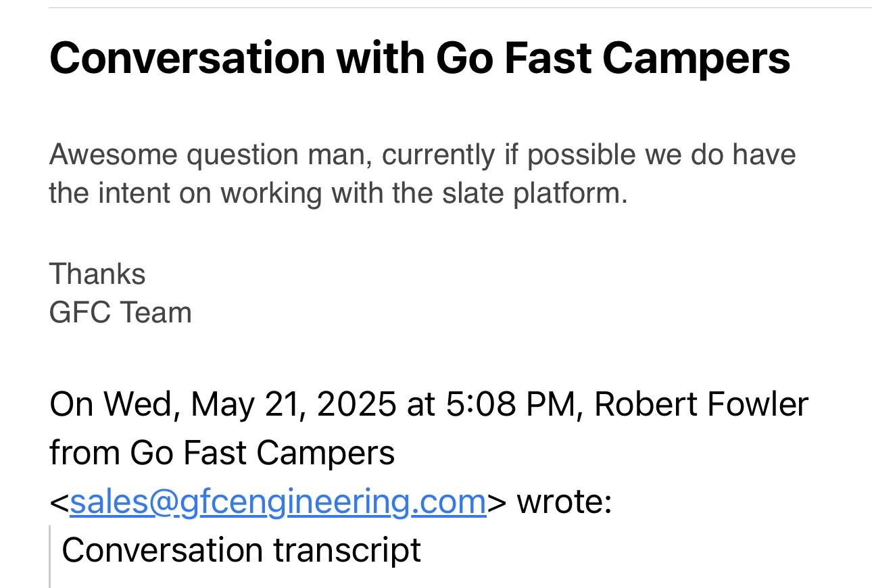Select the 'GFC Team' signature text
This screenshot has width=872, height=588.
pyautogui.click(x=120, y=313)
